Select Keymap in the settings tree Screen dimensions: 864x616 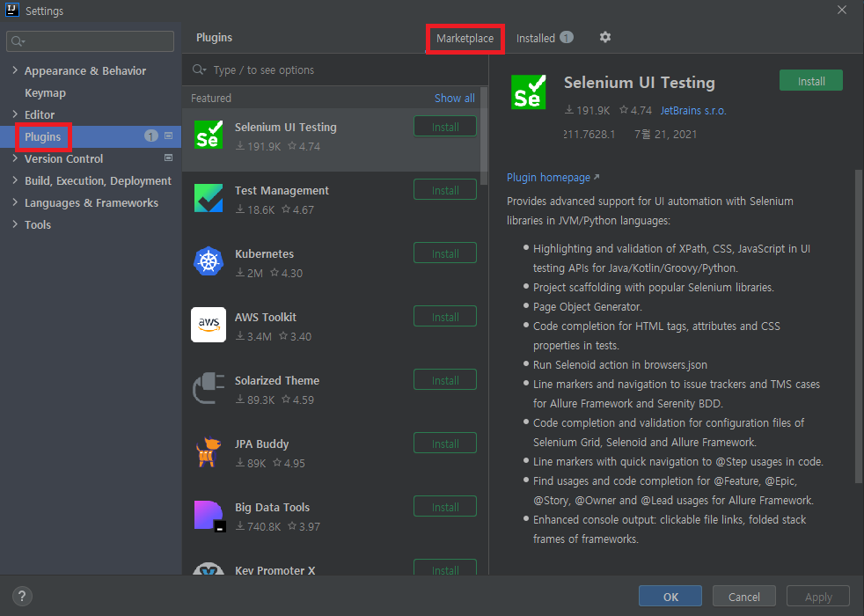(x=45, y=92)
